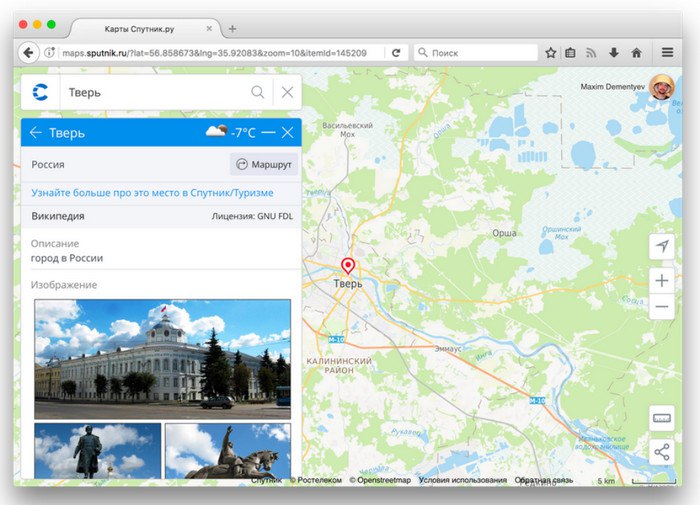Click the Россия country text
Image resolution: width=700 pixels, height=505 pixels.
(x=48, y=164)
